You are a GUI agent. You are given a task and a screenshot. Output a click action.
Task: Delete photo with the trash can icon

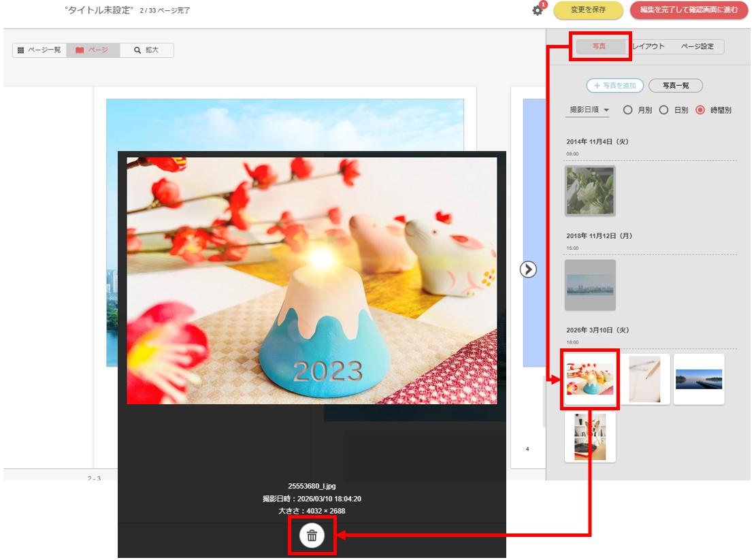(312, 536)
